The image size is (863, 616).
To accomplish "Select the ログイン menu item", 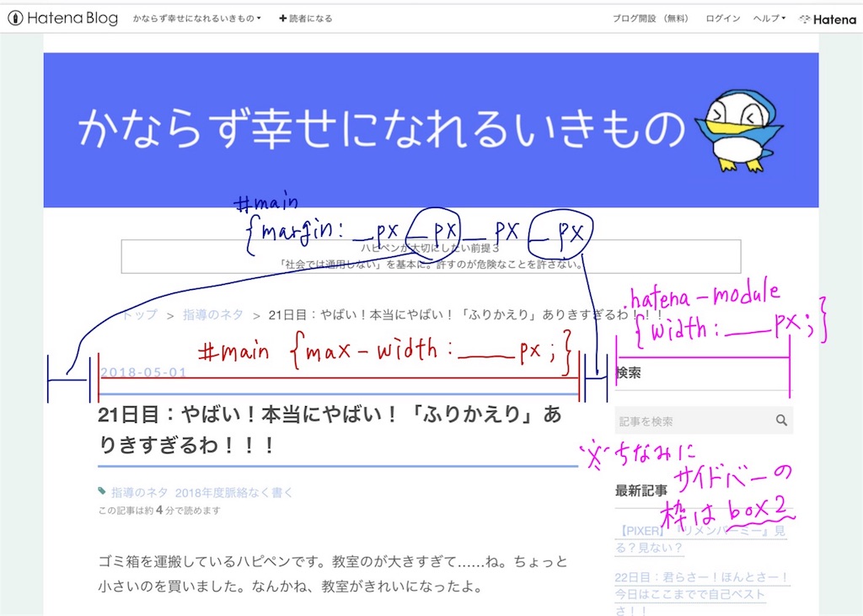I will coord(722,19).
